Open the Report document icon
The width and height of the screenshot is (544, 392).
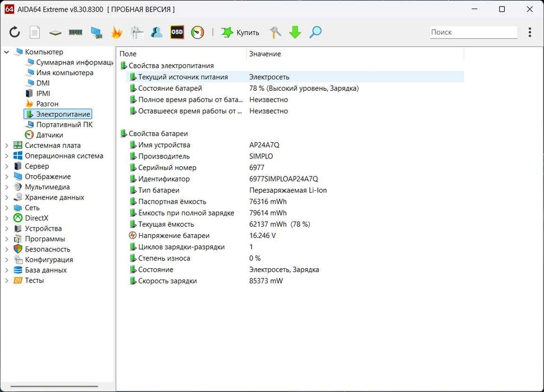coord(34,32)
